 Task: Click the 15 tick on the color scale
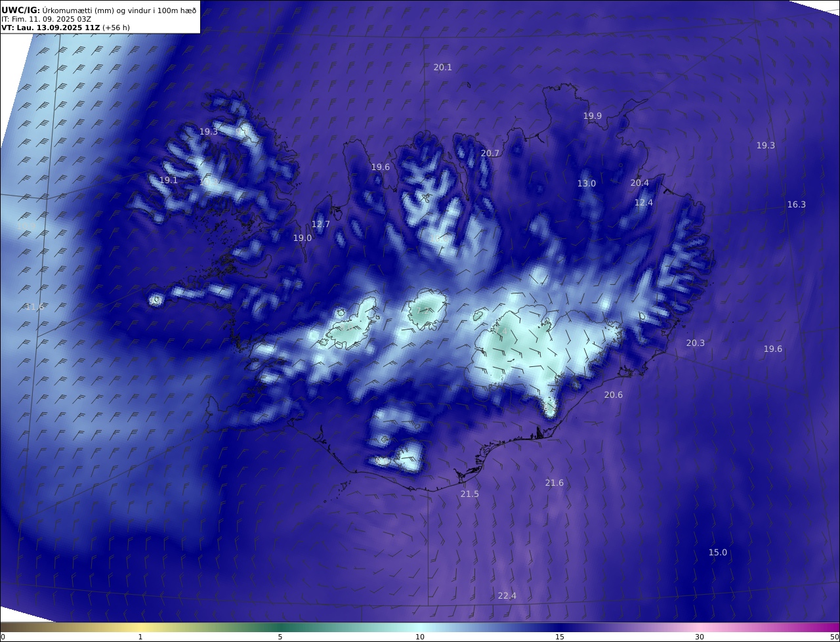click(560, 637)
